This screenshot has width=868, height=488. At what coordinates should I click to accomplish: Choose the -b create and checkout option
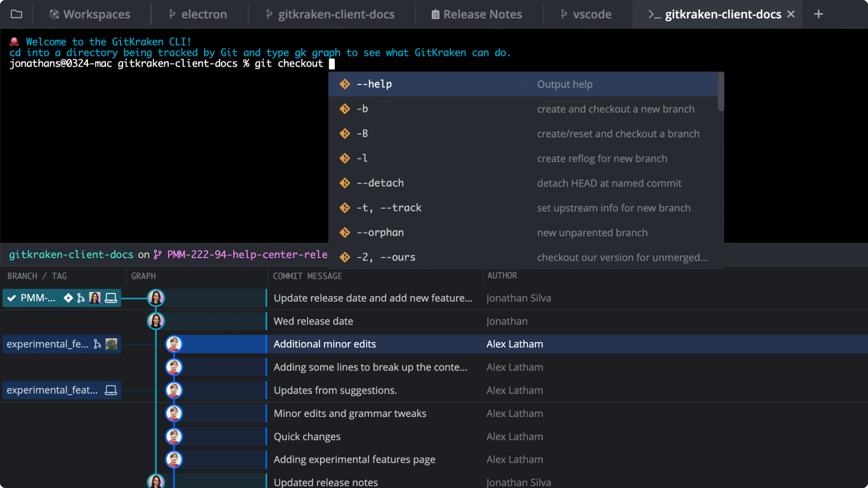tap(524, 109)
